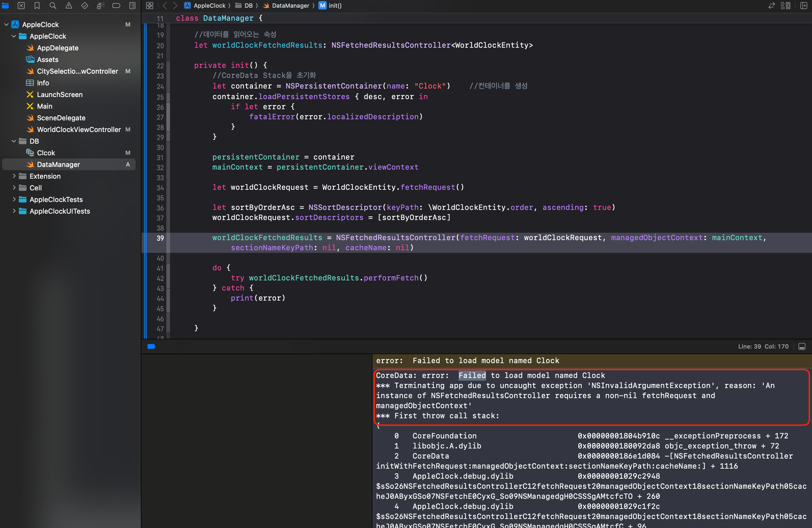Open the related items grid menu
This screenshot has width=812, height=528.
point(149,6)
